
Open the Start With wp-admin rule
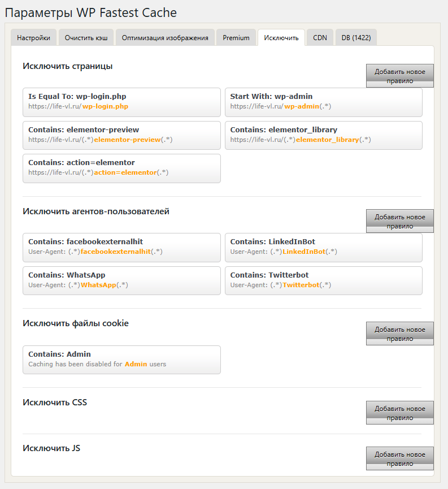(x=324, y=102)
